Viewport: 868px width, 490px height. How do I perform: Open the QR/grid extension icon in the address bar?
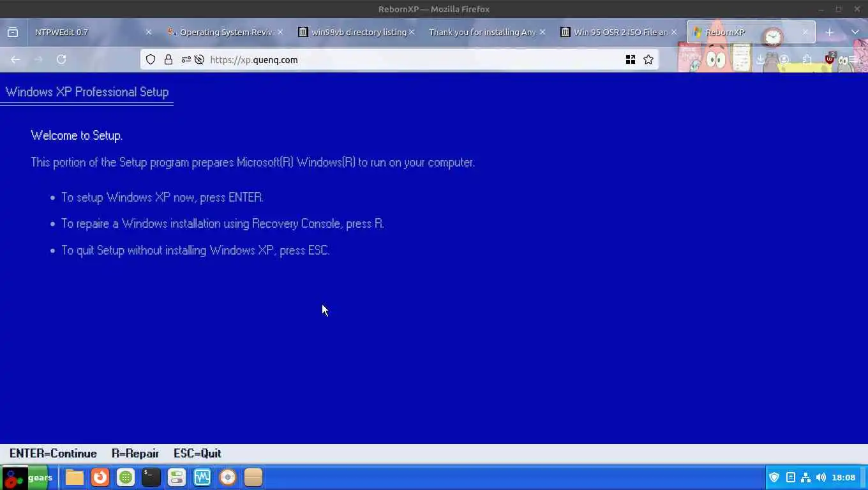[631, 59]
